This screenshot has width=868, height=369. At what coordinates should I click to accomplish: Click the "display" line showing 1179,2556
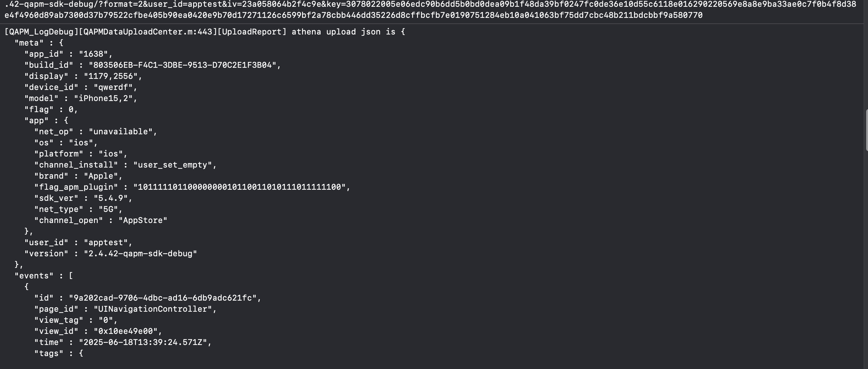[83, 76]
